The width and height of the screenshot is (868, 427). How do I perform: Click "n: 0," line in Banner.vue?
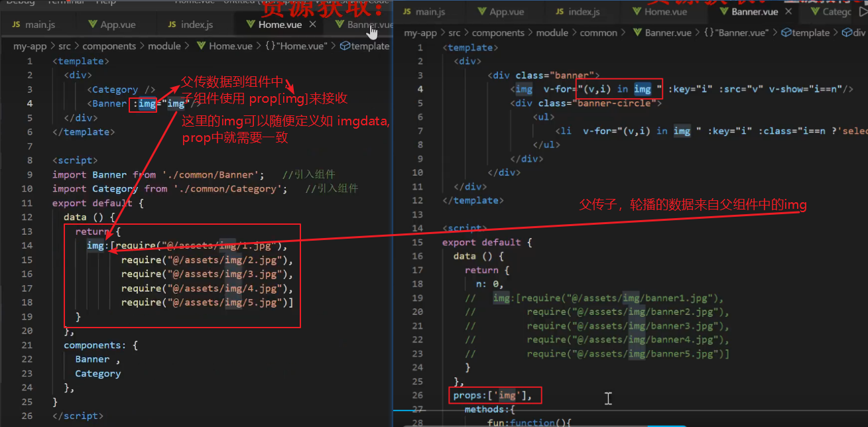[x=489, y=284]
